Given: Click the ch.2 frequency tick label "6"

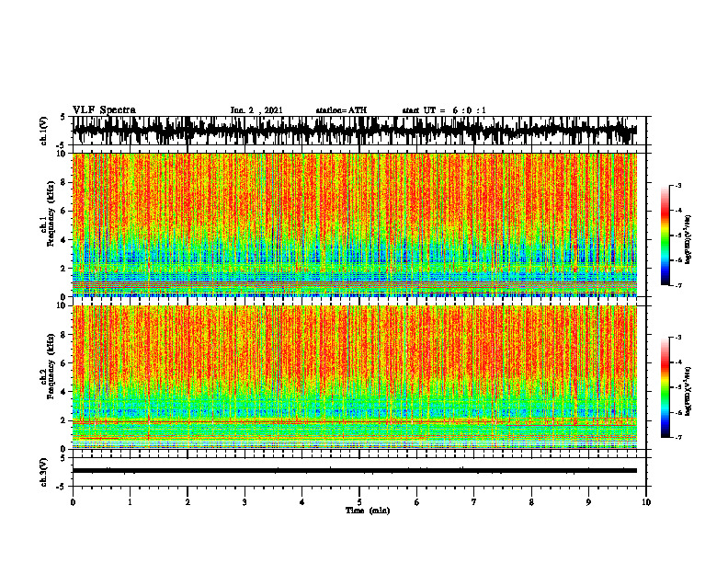Looking at the screenshot, I should click(64, 363).
